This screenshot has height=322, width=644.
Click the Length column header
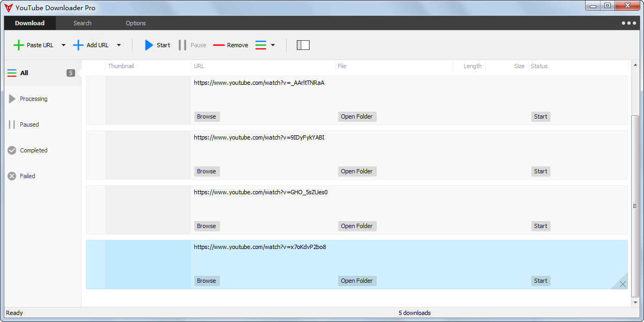click(x=472, y=66)
